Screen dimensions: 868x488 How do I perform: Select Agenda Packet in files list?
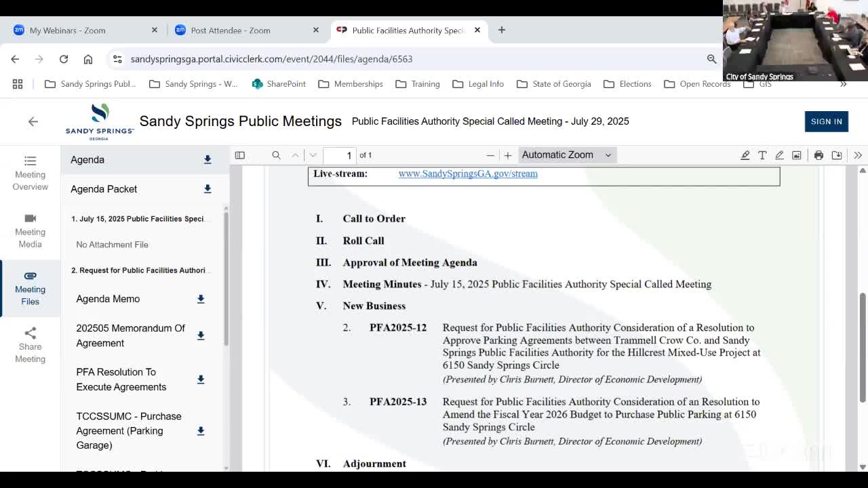[104, 189]
